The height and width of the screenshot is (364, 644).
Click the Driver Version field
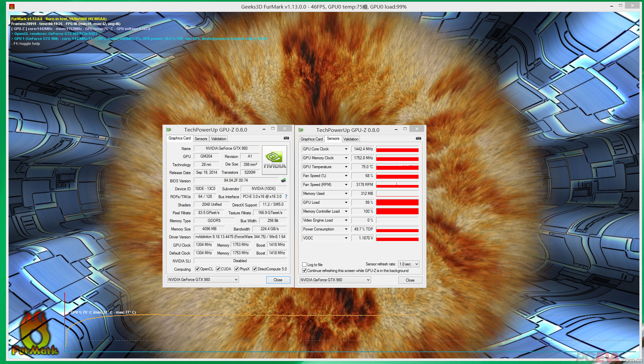[240, 237]
